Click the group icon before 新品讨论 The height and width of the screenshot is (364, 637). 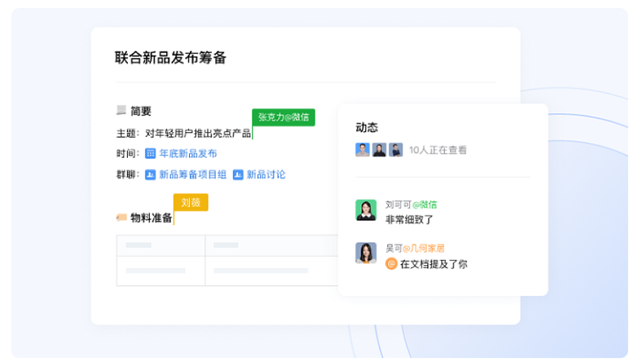click(238, 175)
